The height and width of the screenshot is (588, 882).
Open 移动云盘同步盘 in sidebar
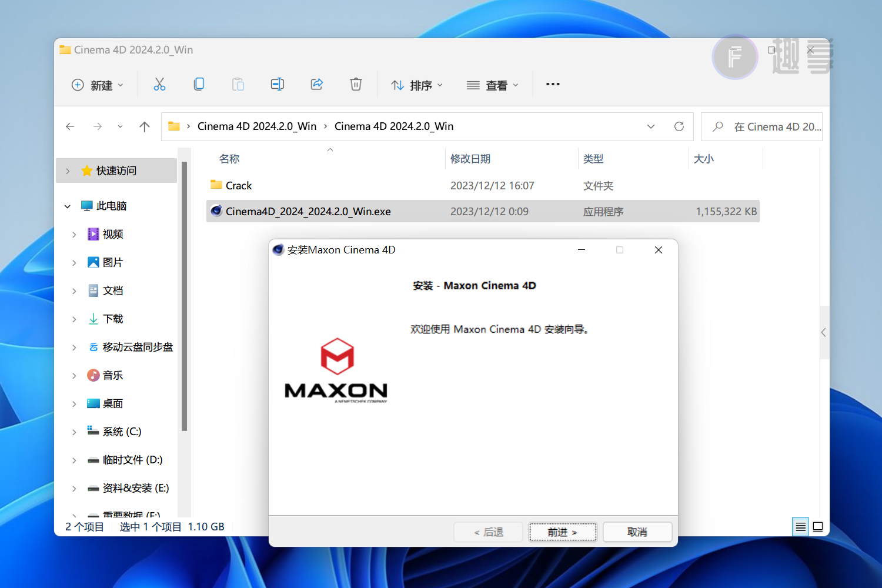coord(138,347)
